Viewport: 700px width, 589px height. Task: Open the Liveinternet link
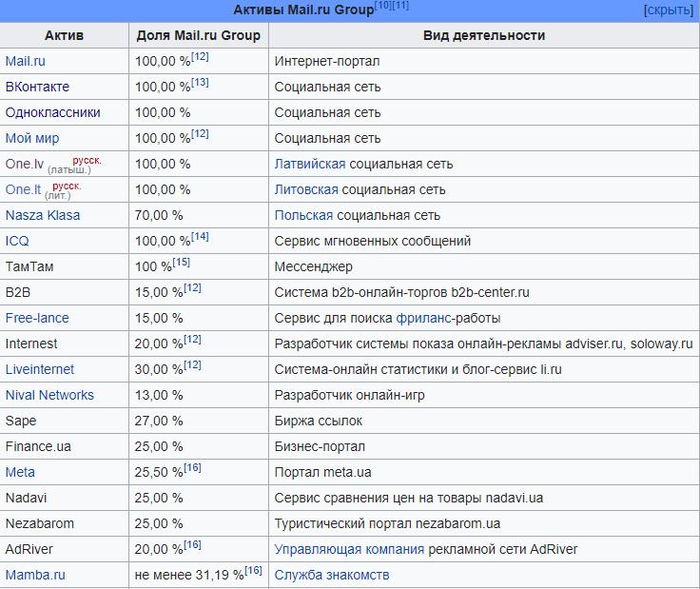coord(40,369)
